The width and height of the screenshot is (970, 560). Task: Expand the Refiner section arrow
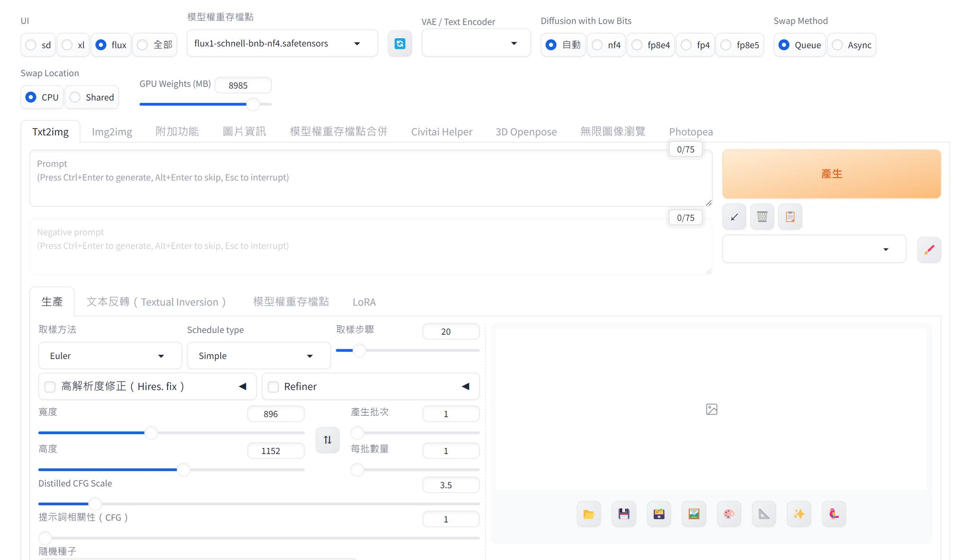click(466, 387)
